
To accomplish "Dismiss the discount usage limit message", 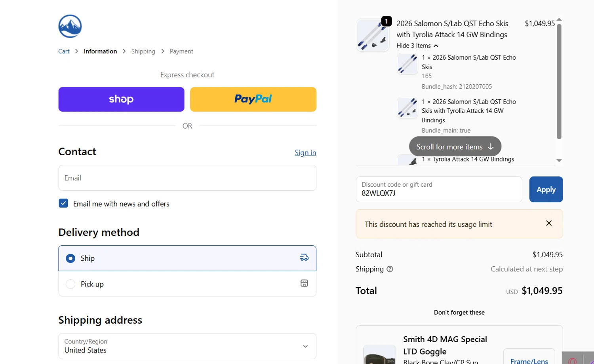I will pyautogui.click(x=549, y=223).
